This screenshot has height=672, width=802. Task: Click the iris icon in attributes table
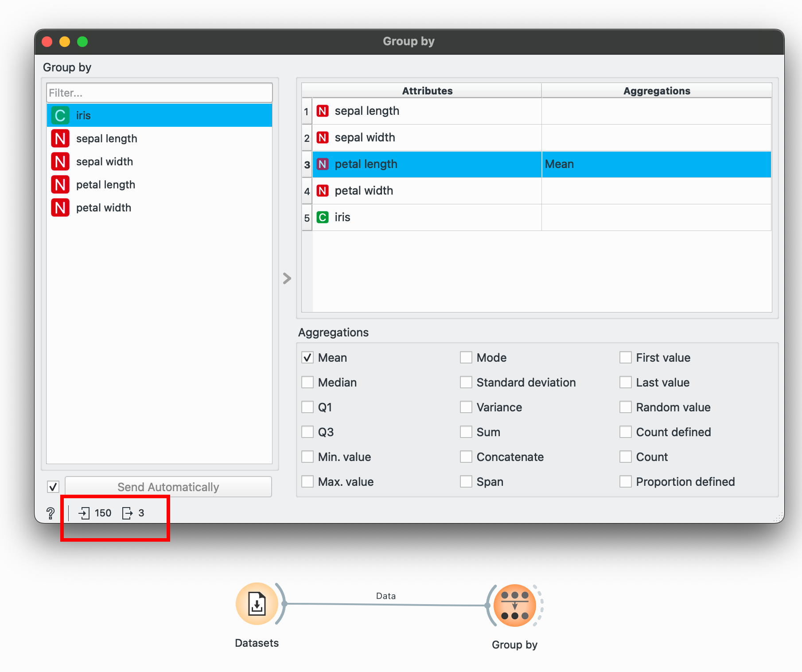tap(323, 218)
